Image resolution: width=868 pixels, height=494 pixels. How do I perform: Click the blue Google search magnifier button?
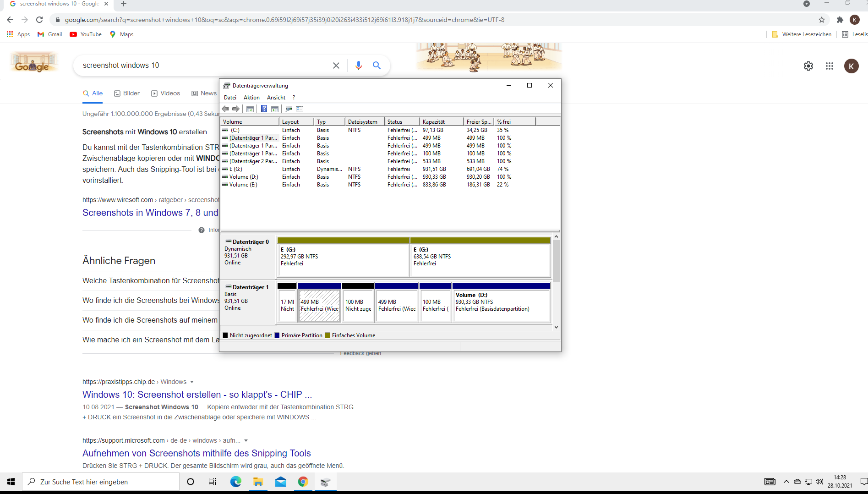coord(377,66)
